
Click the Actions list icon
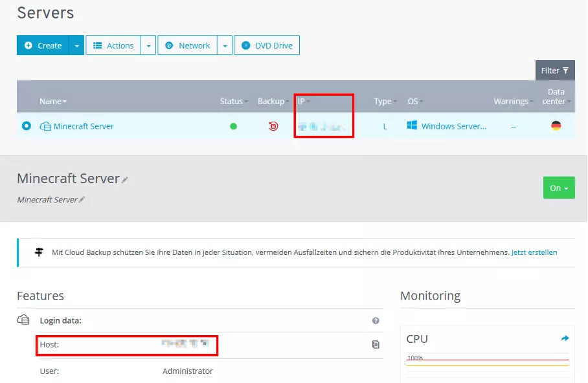tap(98, 45)
